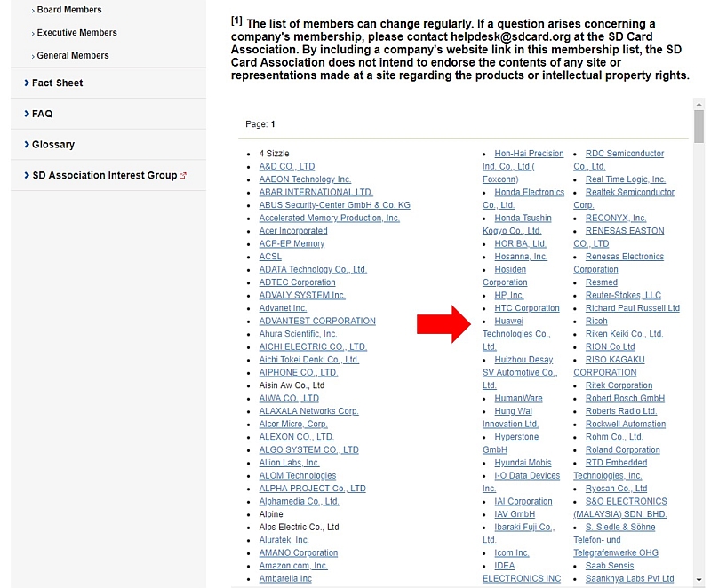The height and width of the screenshot is (588, 711).
Task: Open Alphamedia Co., Ltd. link
Action: point(299,502)
